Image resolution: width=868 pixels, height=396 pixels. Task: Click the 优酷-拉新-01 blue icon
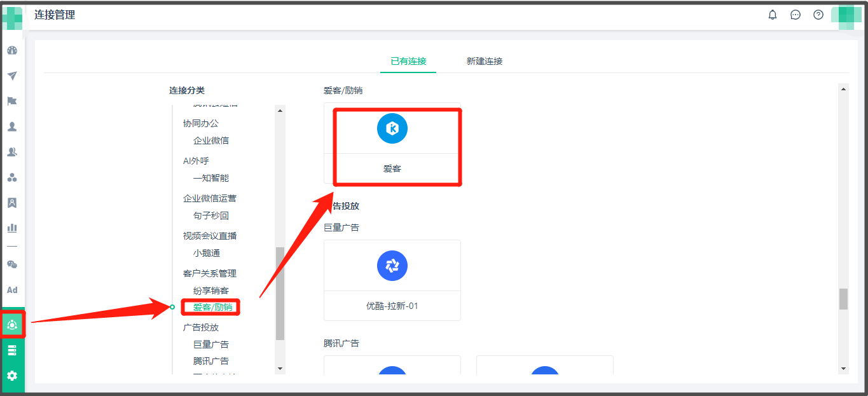tap(392, 266)
